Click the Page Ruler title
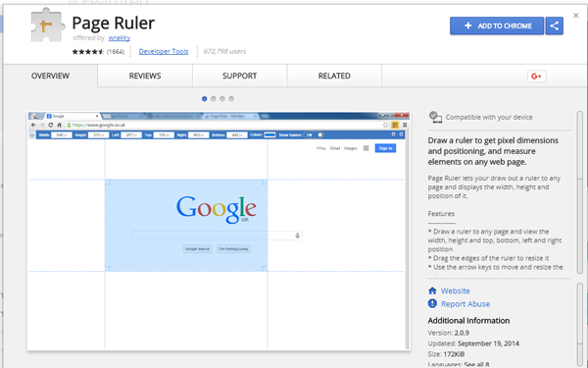 coord(114,23)
